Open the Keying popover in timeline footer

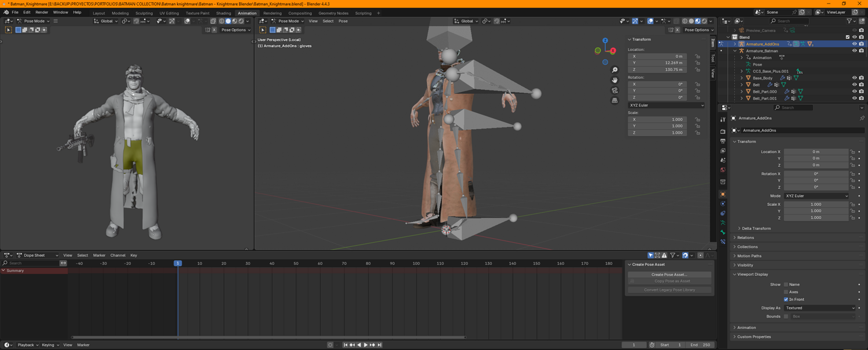click(x=50, y=345)
